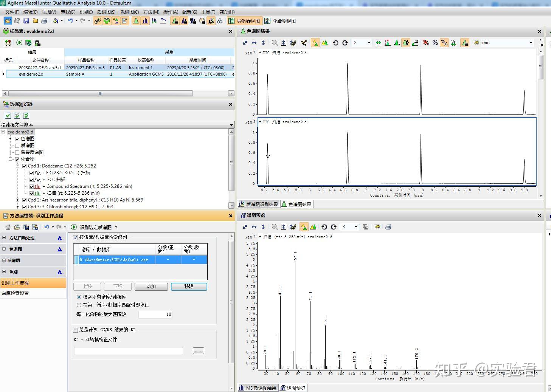This screenshot has width=551, height=392.
Task: Enable 总是计算 GC/MS 结果的 RI checkbox
Action: tap(76, 330)
